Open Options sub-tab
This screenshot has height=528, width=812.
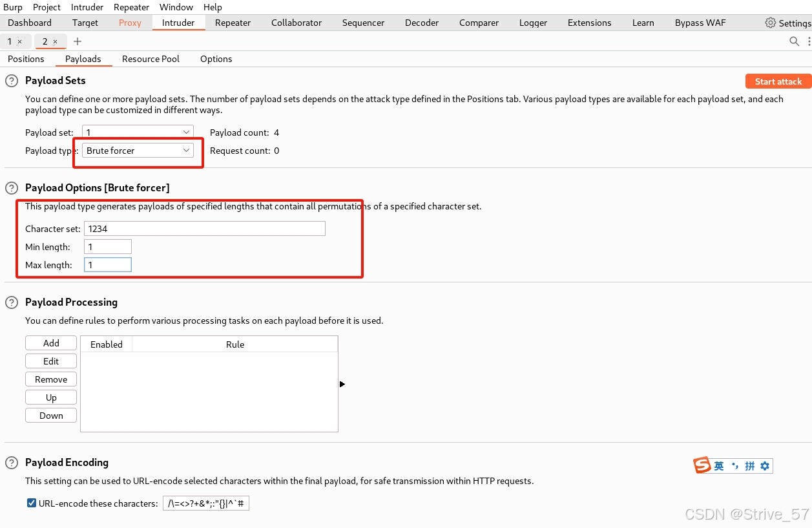pos(216,59)
